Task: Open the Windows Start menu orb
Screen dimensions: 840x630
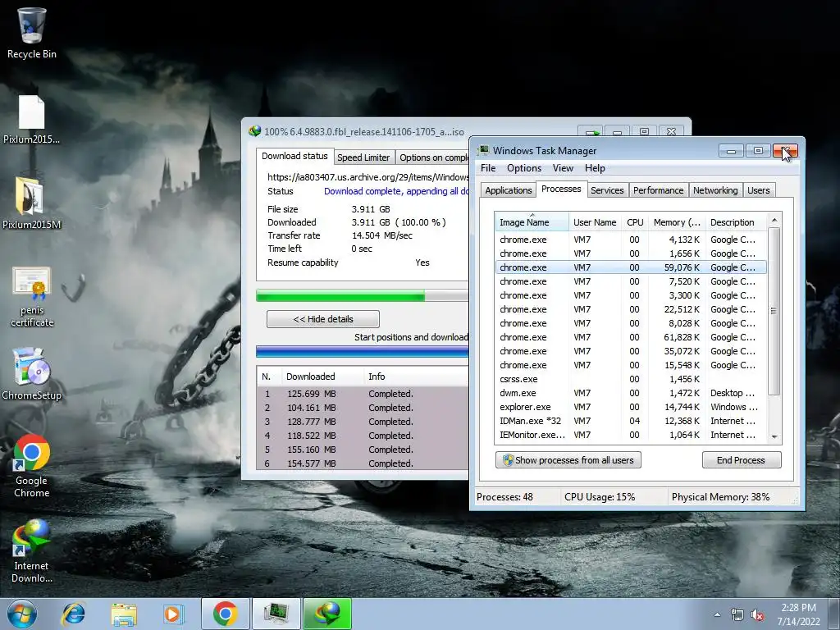Action: tap(22, 614)
